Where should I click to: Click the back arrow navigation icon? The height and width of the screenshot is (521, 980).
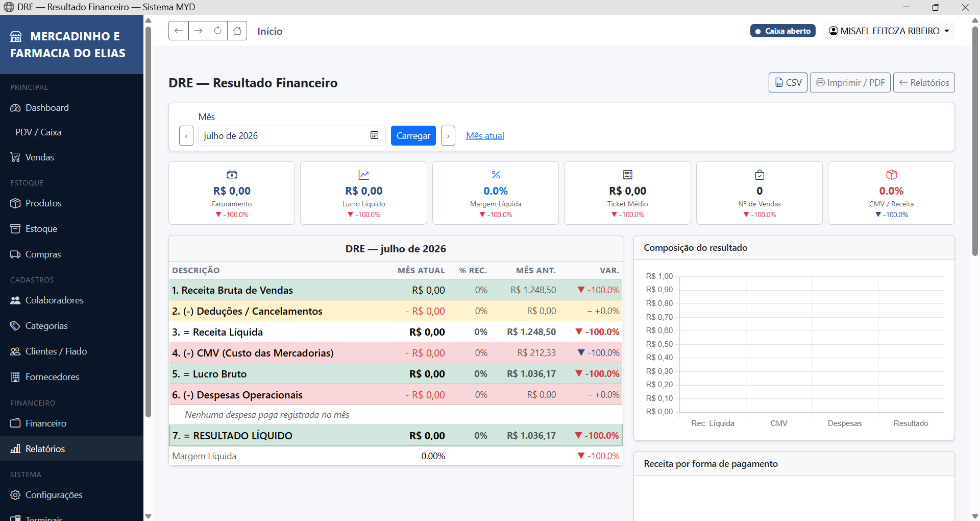[x=178, y=31]
